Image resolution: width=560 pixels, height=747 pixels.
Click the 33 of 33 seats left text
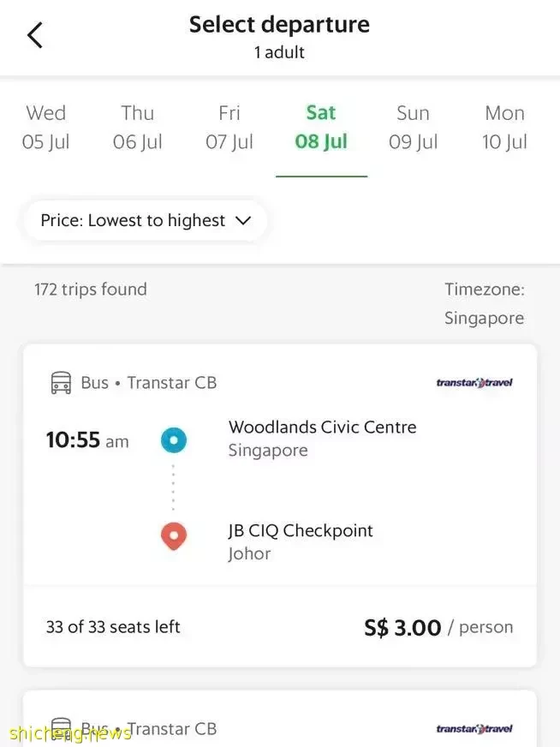pos(113,627)
